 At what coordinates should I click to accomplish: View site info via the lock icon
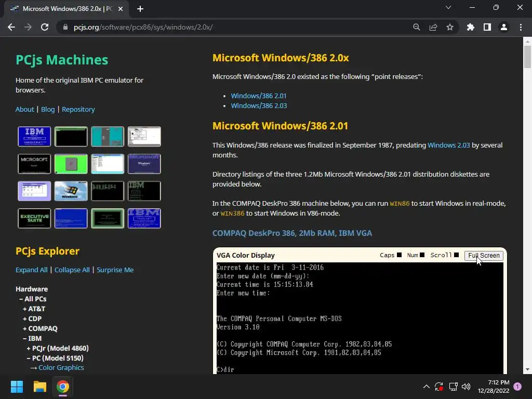(65, 27)
